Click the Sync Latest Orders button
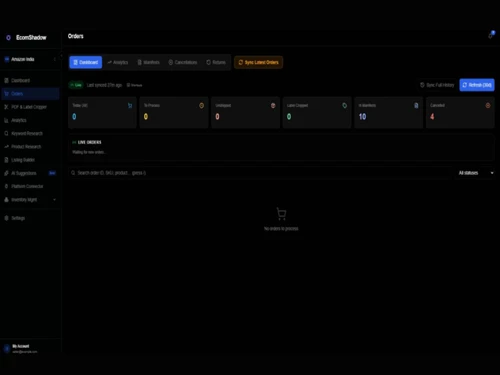Screen dimensions: 500x375 [x=258, y=62]
